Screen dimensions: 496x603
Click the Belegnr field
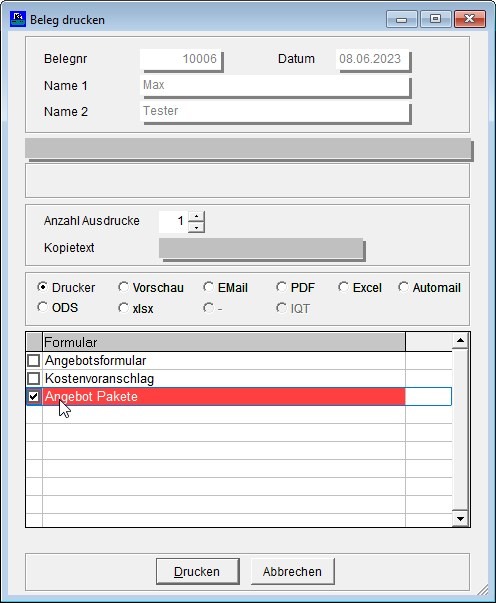[x=181, y=59]
